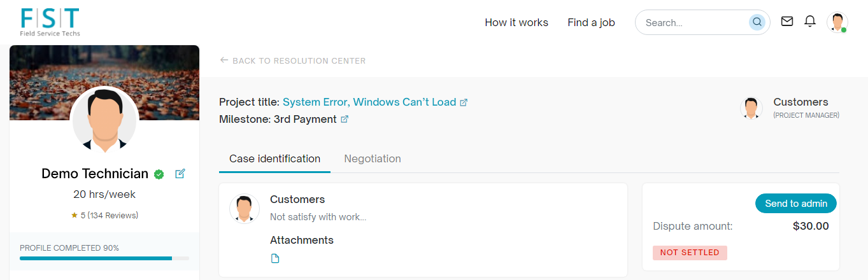The width and height of the screenshot is (868, 280).
Task: Open the notifications bell icon
Action: pos(810,22)
